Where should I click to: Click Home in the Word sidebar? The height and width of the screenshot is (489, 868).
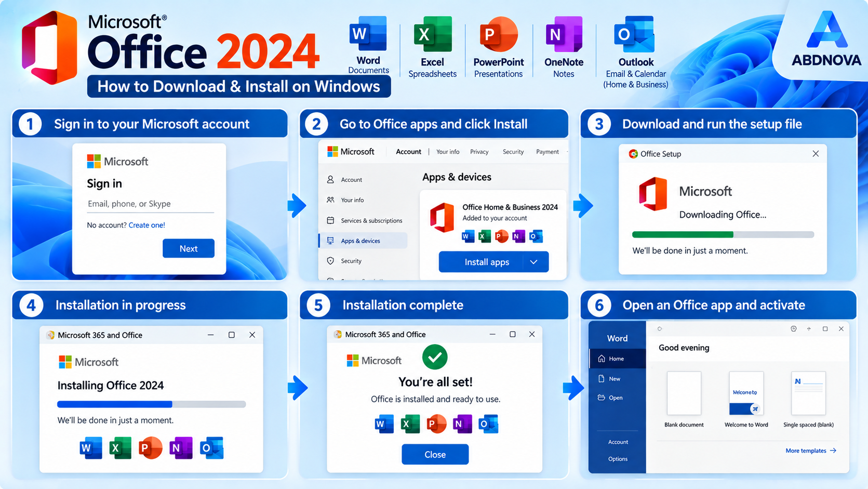(x=617, y=359)
